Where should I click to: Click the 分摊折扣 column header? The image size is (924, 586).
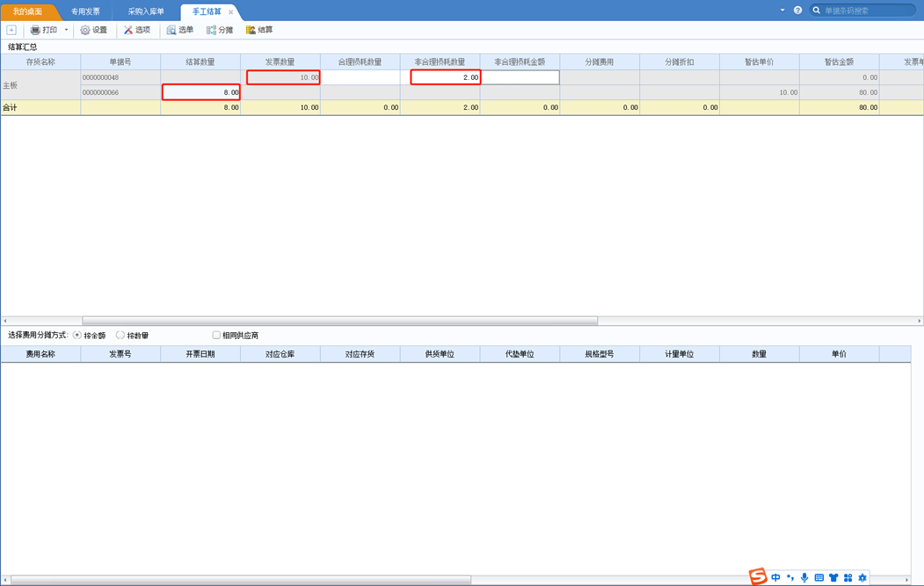[680, 61]
